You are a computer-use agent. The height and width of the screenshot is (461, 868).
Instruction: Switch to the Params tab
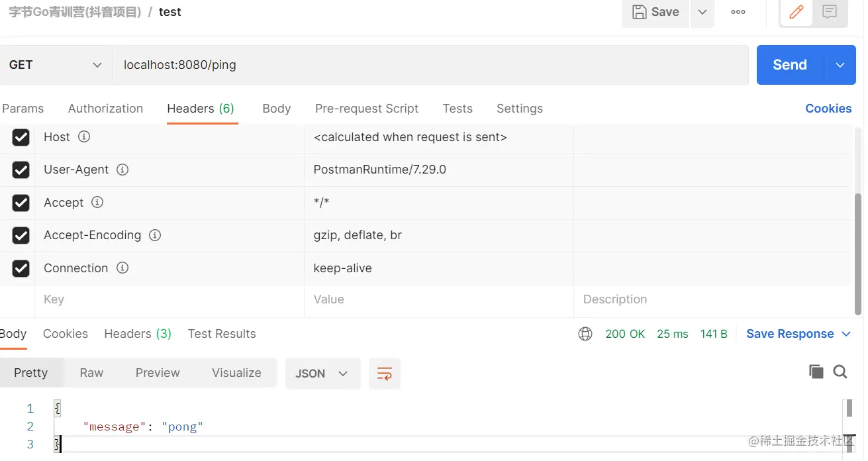click(23, 109)
